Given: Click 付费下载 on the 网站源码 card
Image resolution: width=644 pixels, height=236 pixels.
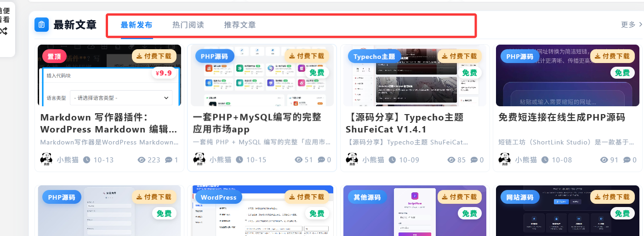Looking at the screenshot, I should point(611,197).
